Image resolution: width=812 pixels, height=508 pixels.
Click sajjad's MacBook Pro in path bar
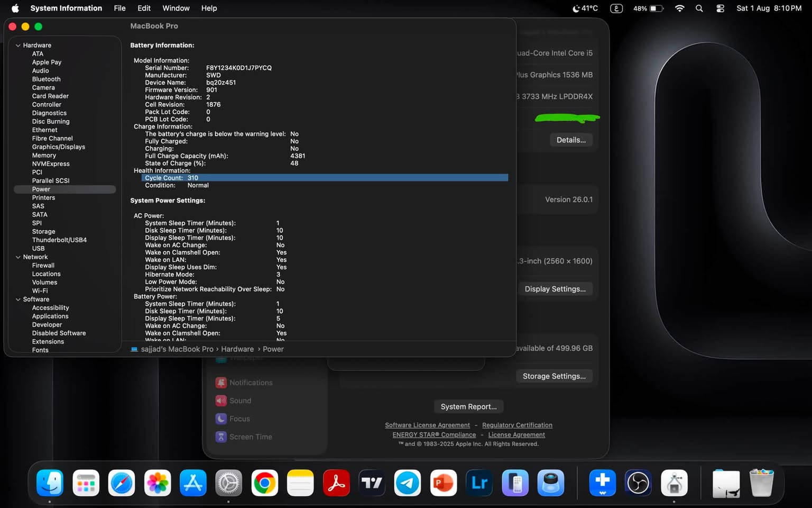pos(177,349)
